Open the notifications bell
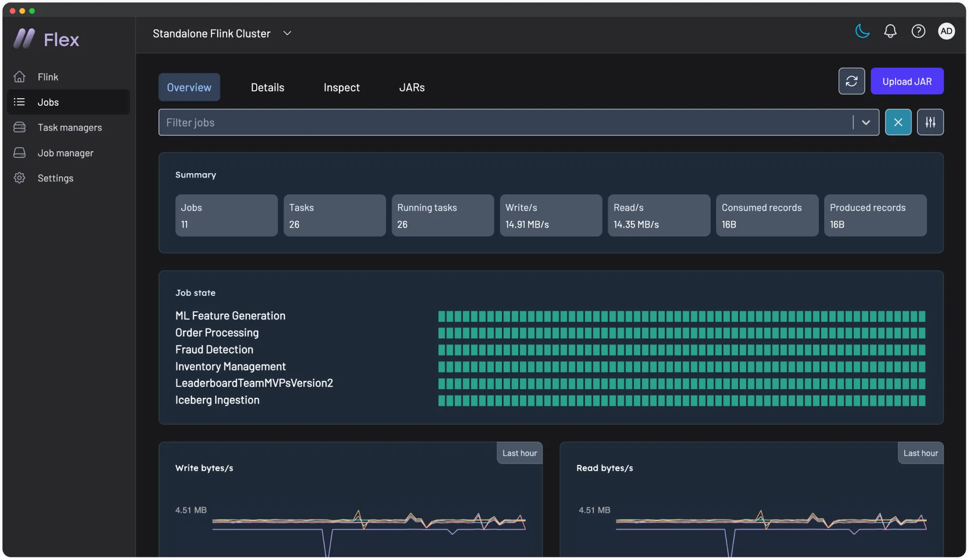Screen dimensions: 969x560 click(x=890, y=32)
